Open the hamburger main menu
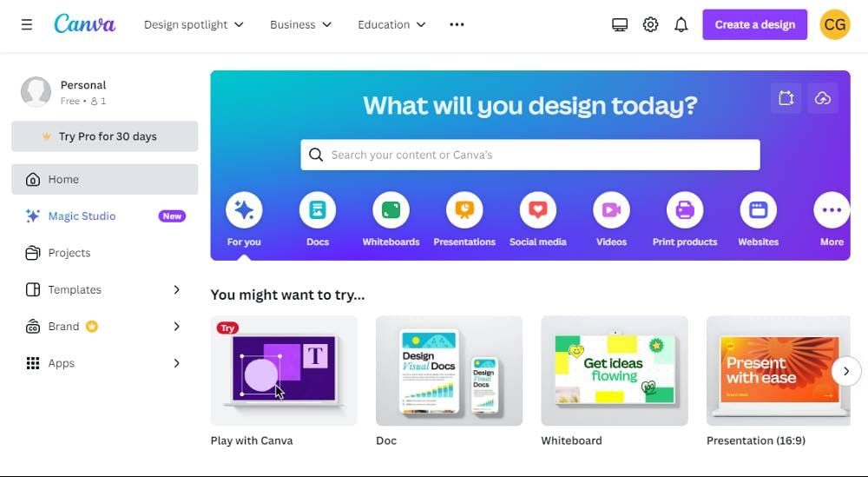 [x=27, y=24]
